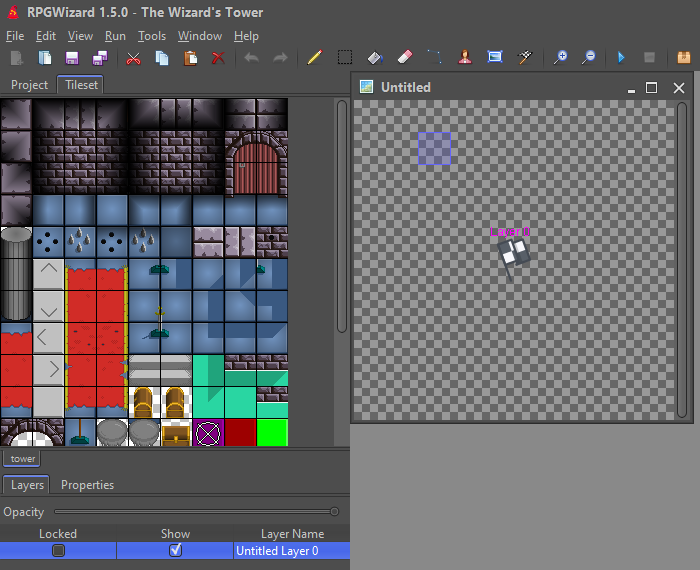Screen dimensions: 700x570
Task: Switch to the Layers tab
Action: pos(27,485)
